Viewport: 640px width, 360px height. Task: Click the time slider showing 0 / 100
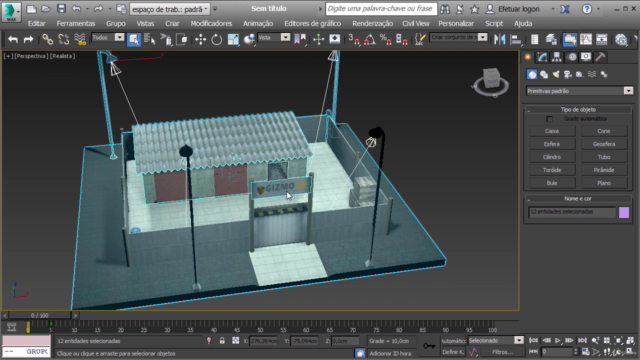[40, 316]
